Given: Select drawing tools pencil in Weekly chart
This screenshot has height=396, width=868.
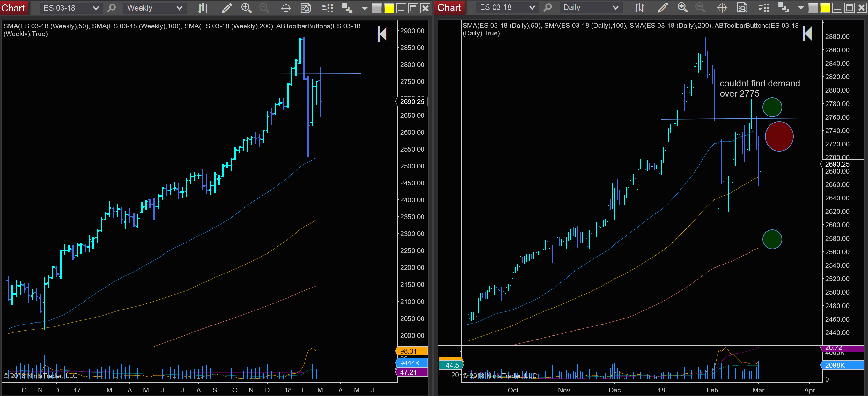Looking at the screenshot, I should 226,8.
